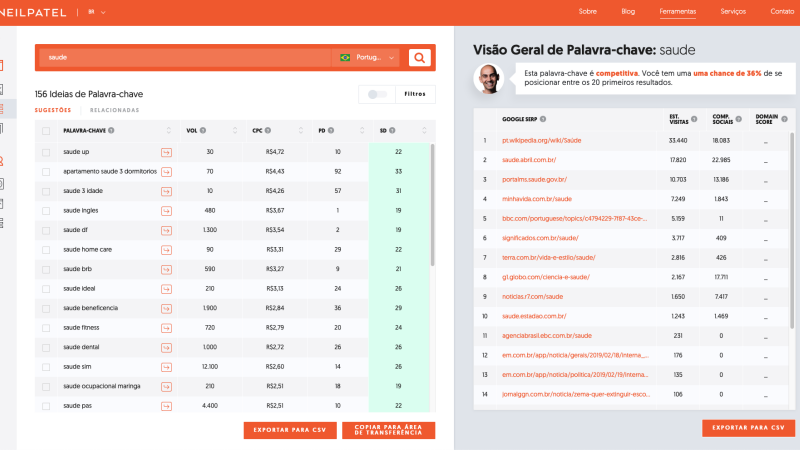Sort by PD column arrows
The height and width of the screenshot is (450, 800).
[x=362, y=131]
